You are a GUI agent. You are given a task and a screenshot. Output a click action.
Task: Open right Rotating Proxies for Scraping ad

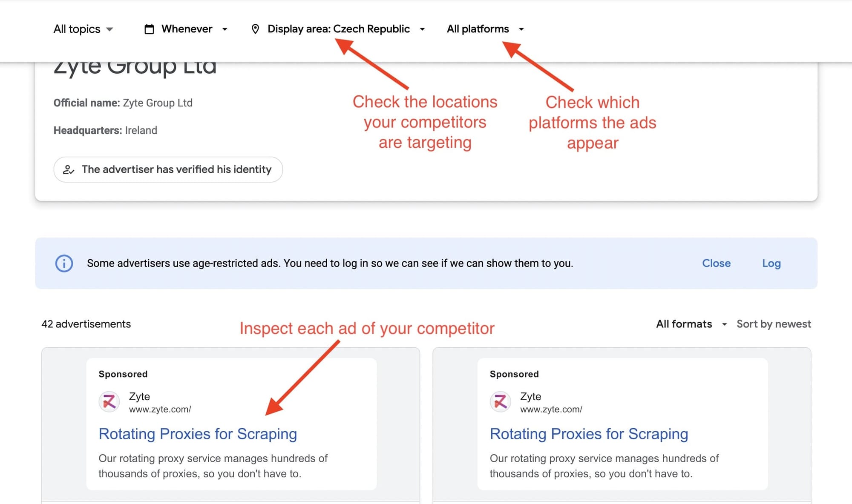pyautogui.click(x=589, y=434)
